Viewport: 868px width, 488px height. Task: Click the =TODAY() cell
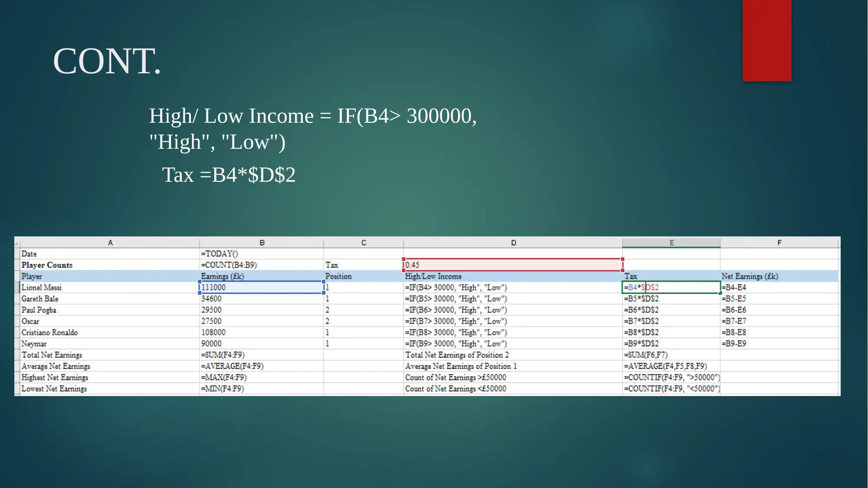[x=262, y=254]
